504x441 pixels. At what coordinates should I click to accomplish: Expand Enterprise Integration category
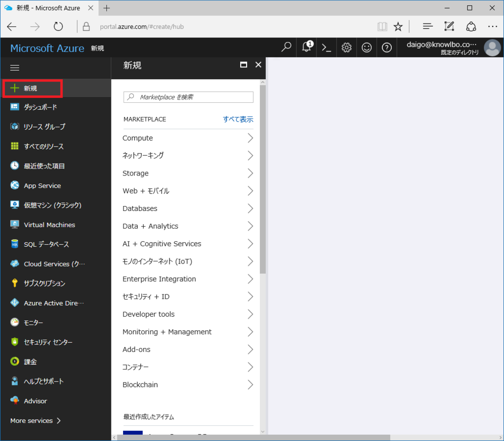(188, 279)
